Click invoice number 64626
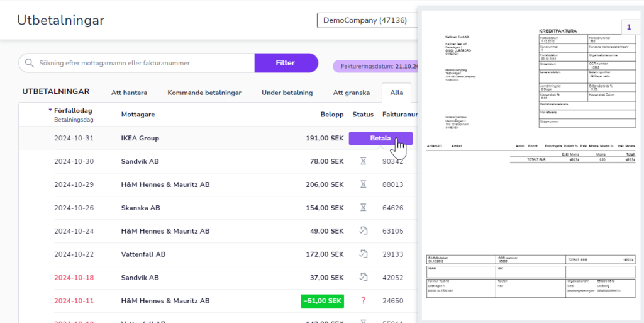The height and width of the screenshot is (323, 644). pyautogui.click(x=392, y=208)
